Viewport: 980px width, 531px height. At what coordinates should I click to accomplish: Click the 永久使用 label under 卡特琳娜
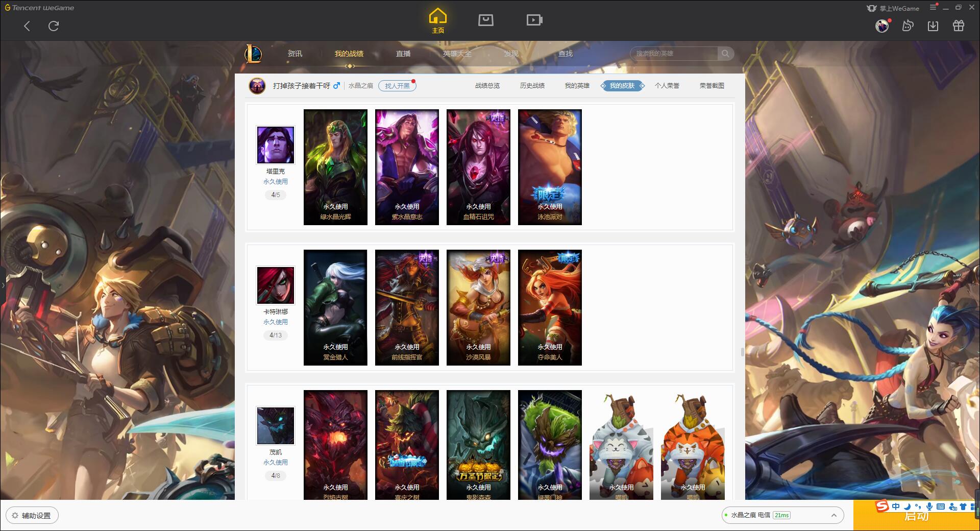tap(276, 322)
